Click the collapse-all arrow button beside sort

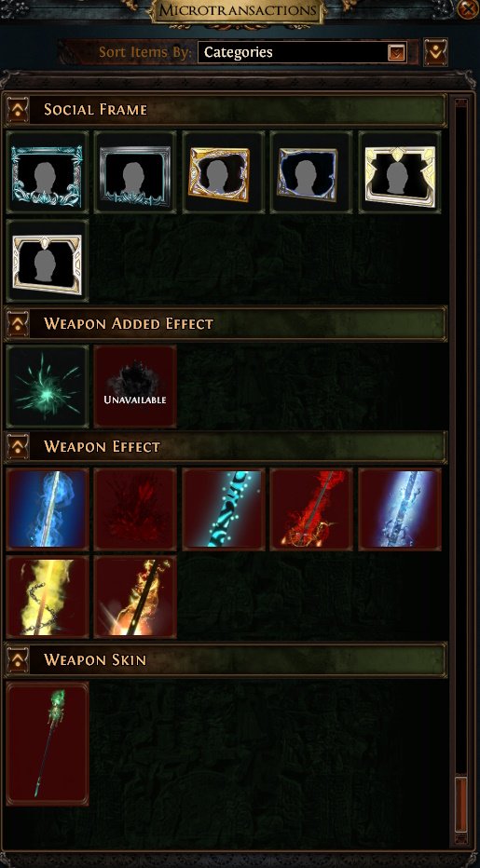pyautogui.click(x=435, y=52)
